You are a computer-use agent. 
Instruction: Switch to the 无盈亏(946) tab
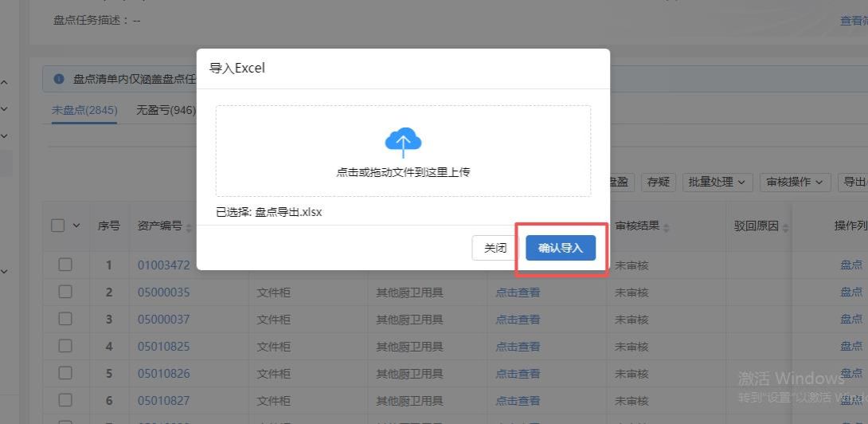pyautogui.click(x=166, y=110)
